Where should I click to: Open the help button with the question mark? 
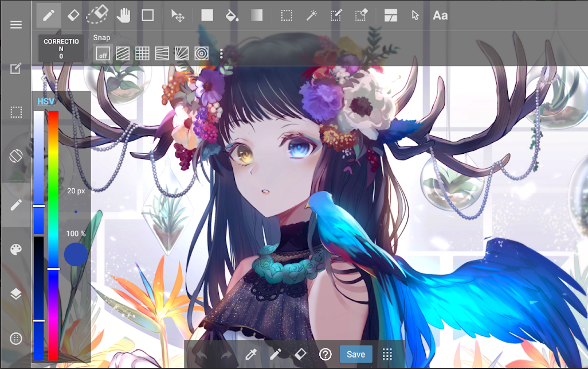[x=324, y=354]
